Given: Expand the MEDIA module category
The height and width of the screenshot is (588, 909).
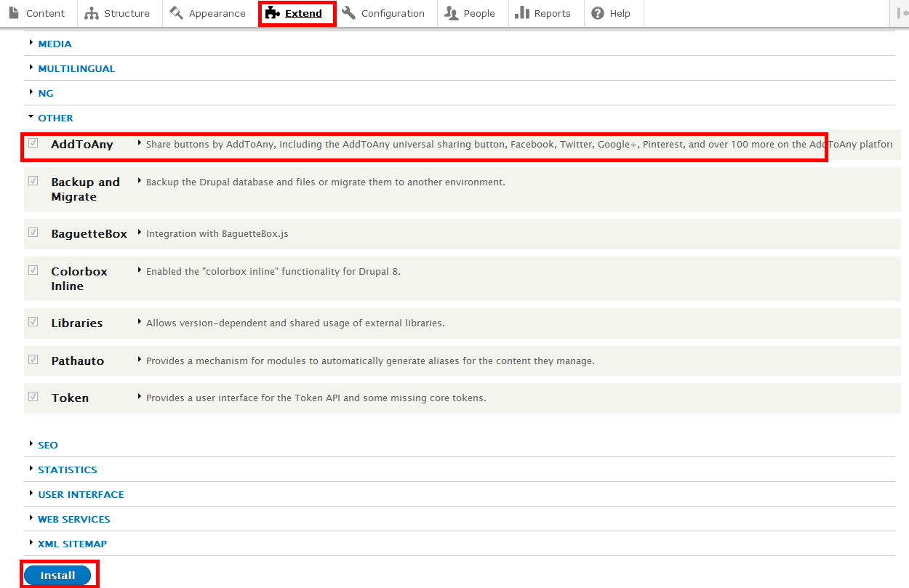Looking at the screenshot, I should point(53,44).
